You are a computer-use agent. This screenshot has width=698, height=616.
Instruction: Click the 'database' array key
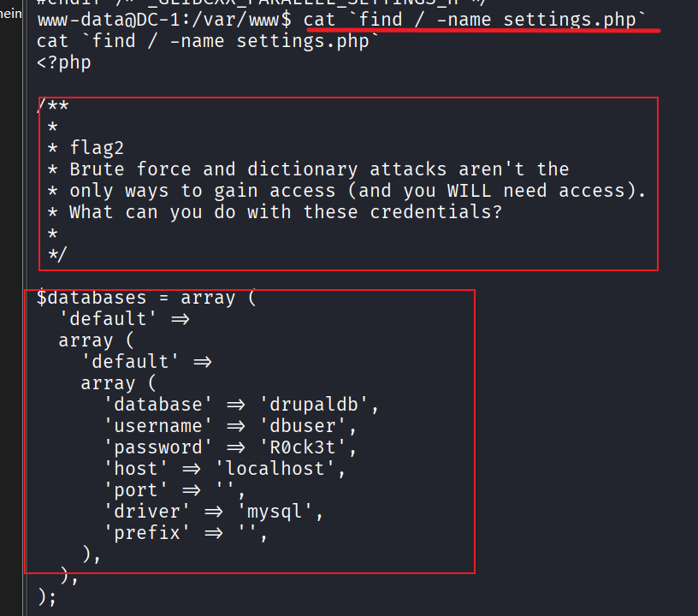tap(157, 404)
